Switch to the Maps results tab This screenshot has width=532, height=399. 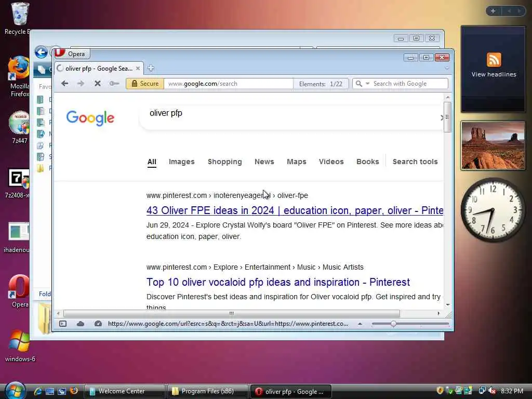tap(297, 162)
